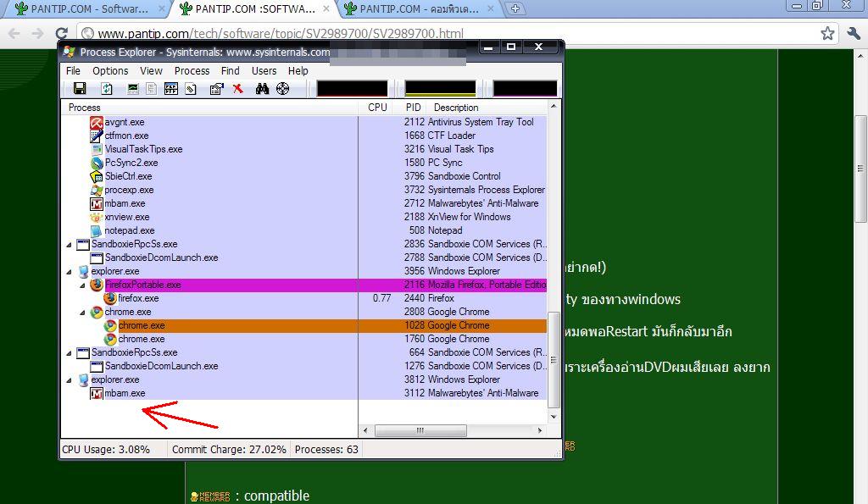
Task: Collapse the explorer.exe tree with PID 3812
Action: coord(70,380)
